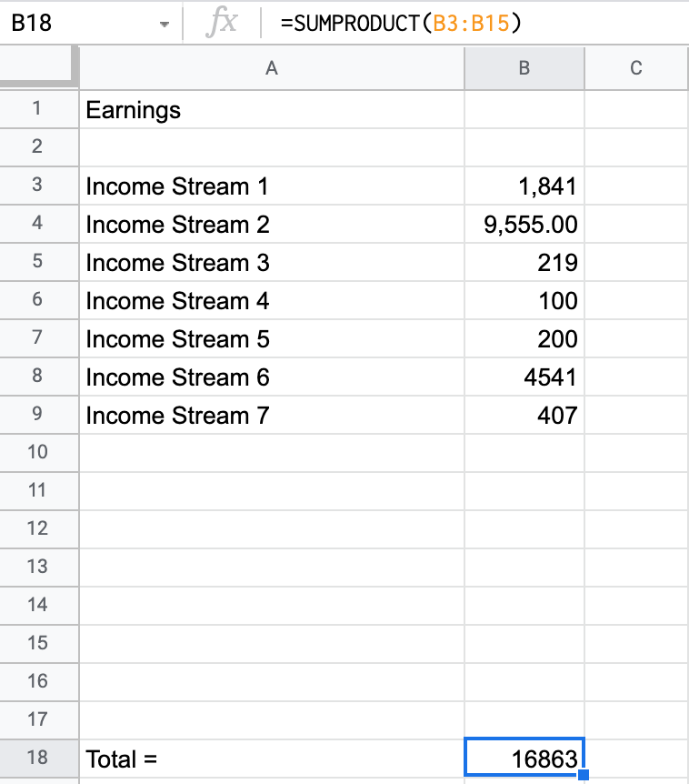
Task: Select row 8 header
Action: 38,376
